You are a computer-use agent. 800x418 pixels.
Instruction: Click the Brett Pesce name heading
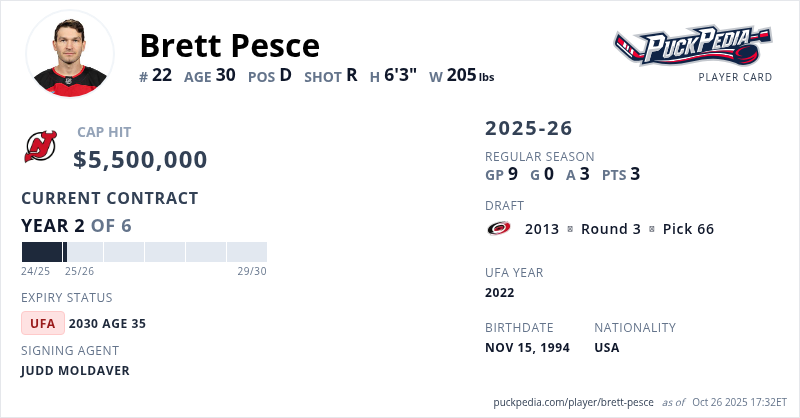230,45
